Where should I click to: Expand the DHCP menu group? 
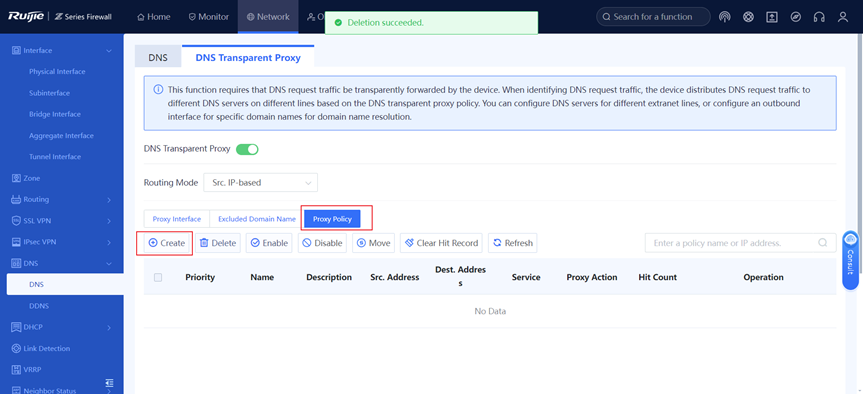[109, 327]
